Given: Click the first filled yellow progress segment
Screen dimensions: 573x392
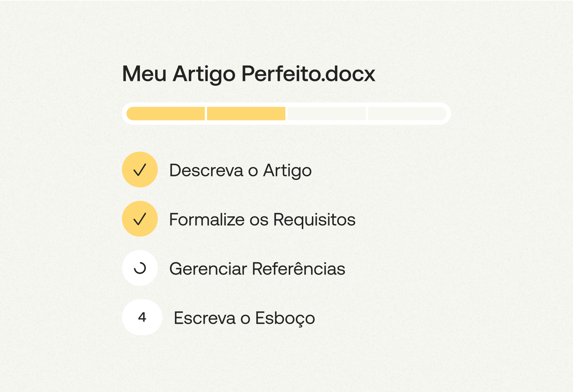Looking at the screenshot, I should point(166,113).
